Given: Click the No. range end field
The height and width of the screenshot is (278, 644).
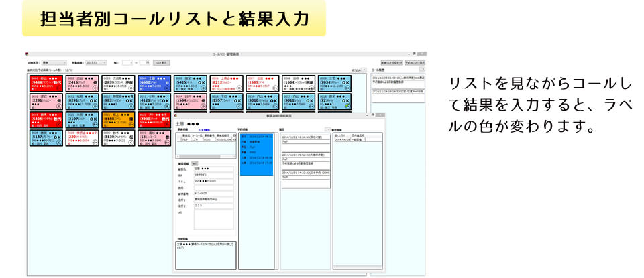Looking at the screenshot, I should [x=145, y=62].
